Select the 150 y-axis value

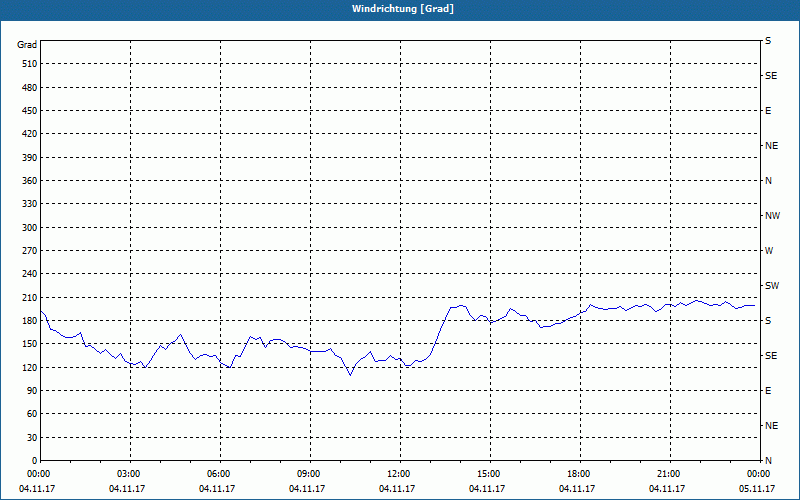click(x=30, y=344)
